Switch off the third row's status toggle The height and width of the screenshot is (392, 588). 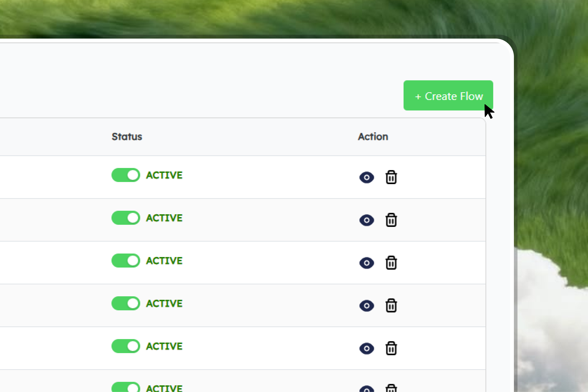tap(126, 261)
